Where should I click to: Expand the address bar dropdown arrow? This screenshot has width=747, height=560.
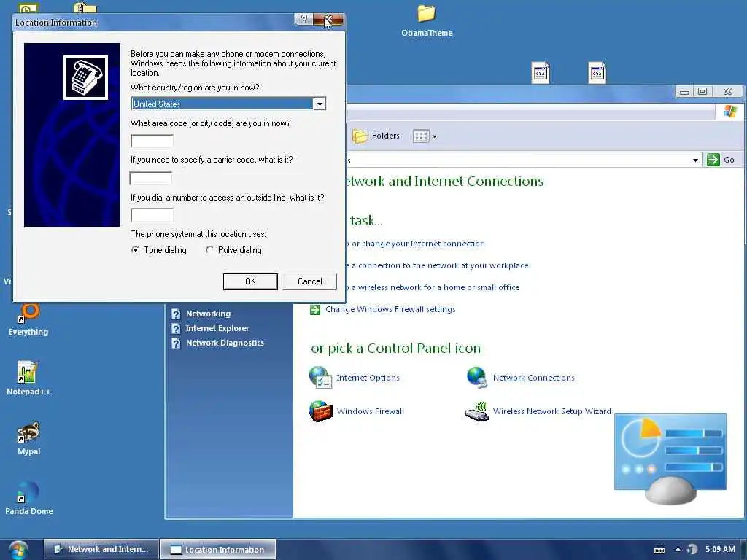695,160
